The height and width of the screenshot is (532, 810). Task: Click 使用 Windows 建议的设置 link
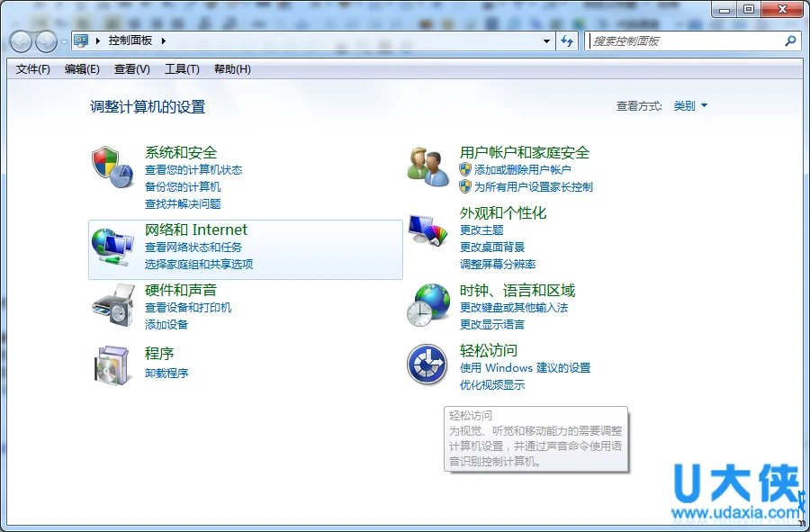click(525, 368)
